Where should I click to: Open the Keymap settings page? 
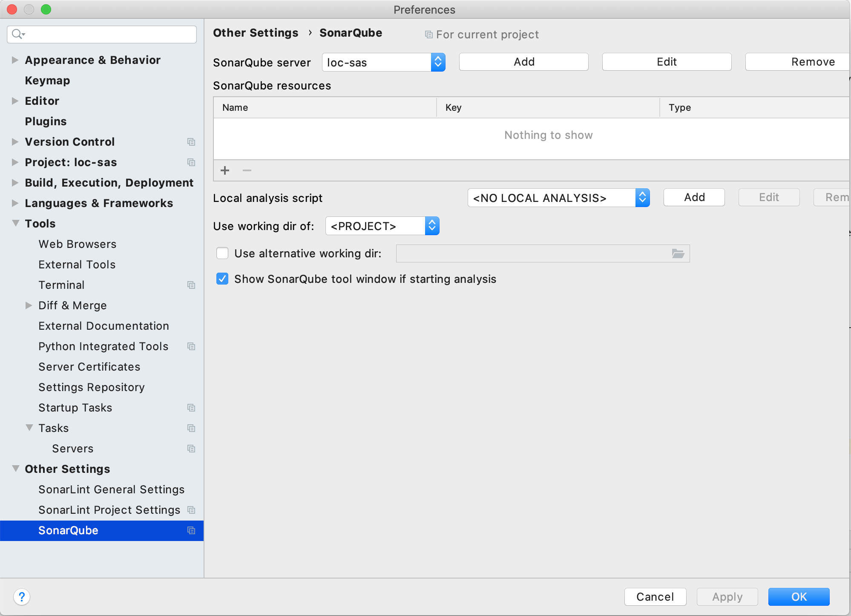tap(47, 81)
